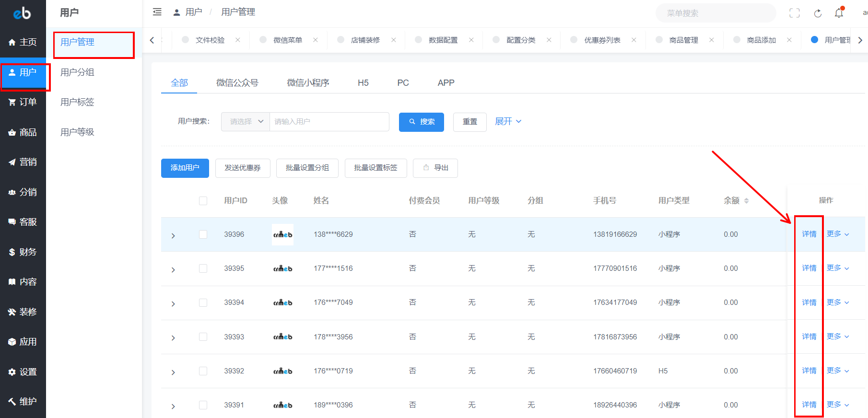Expand row for user 39395

(x=173, y=270)
